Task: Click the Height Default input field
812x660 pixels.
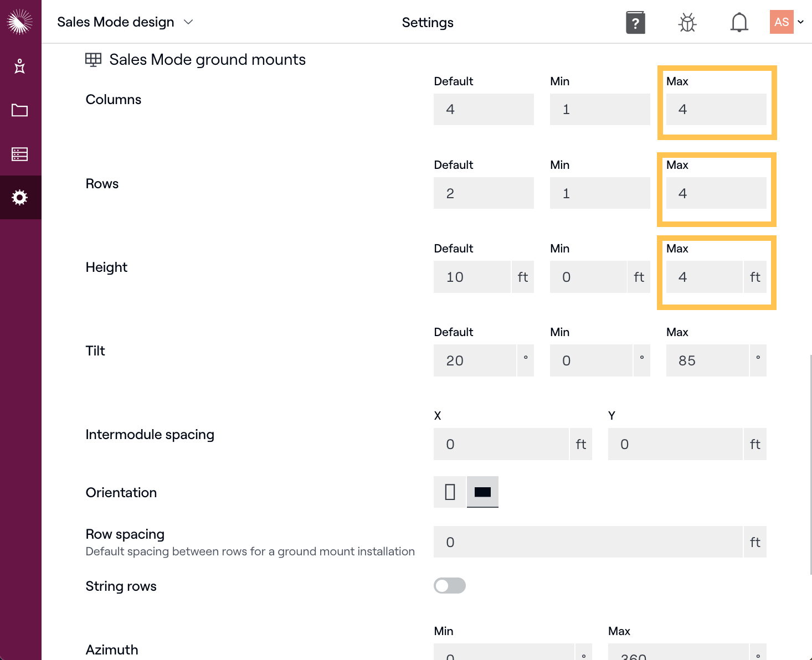Action: tap(472, 277)
